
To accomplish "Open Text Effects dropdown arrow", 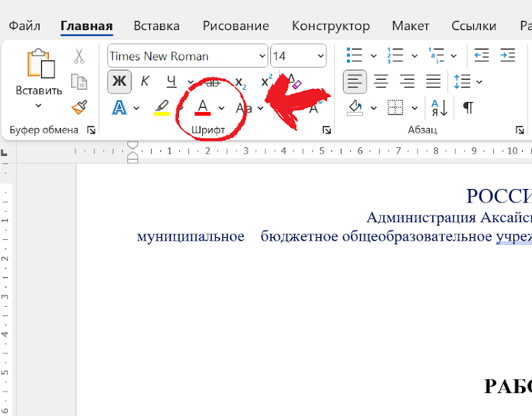I will coord(136,108).
